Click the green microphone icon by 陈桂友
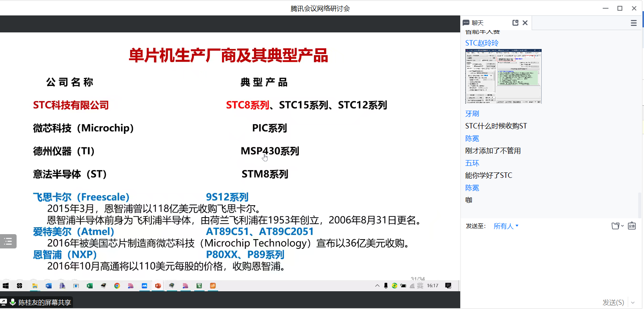The height and width of the screenshot is (309, 644). point(13,302)
